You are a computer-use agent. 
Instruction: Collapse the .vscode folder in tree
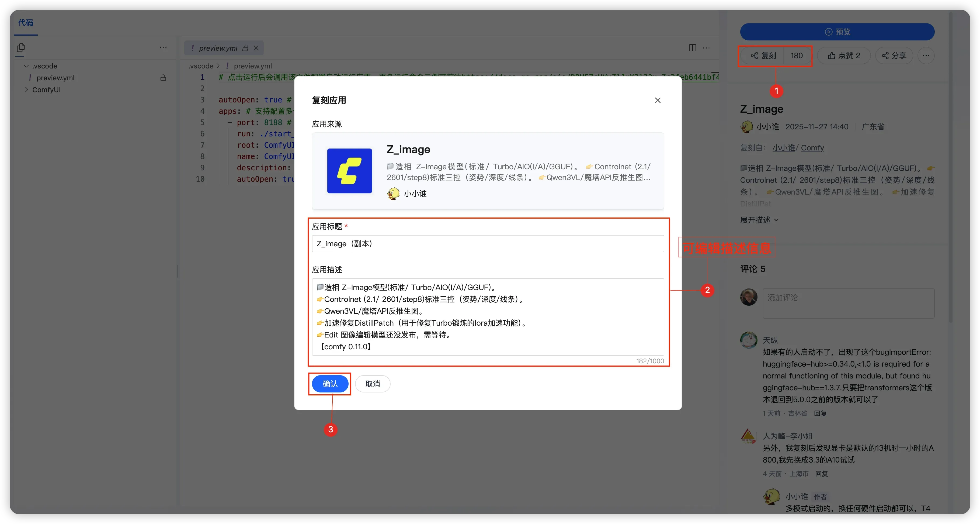[x=26, y=66]
